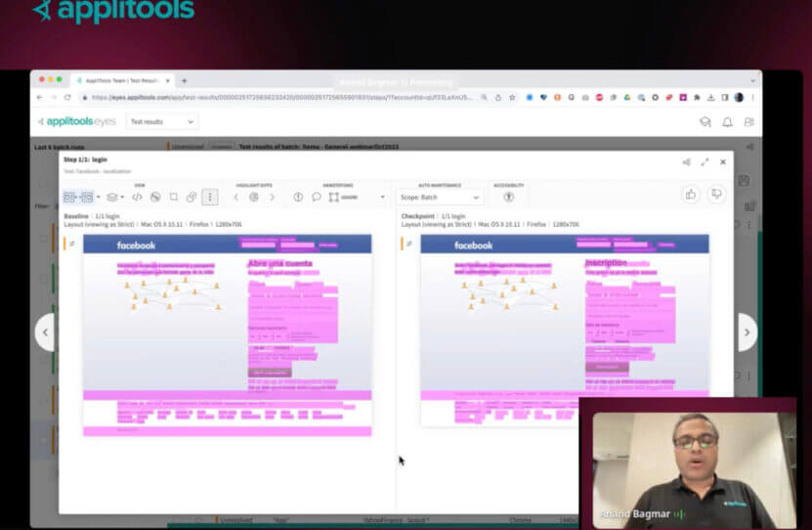Screen dimensions: 812x530
Task: Click the applitools eyes logo in the page header
Action: 77,121
